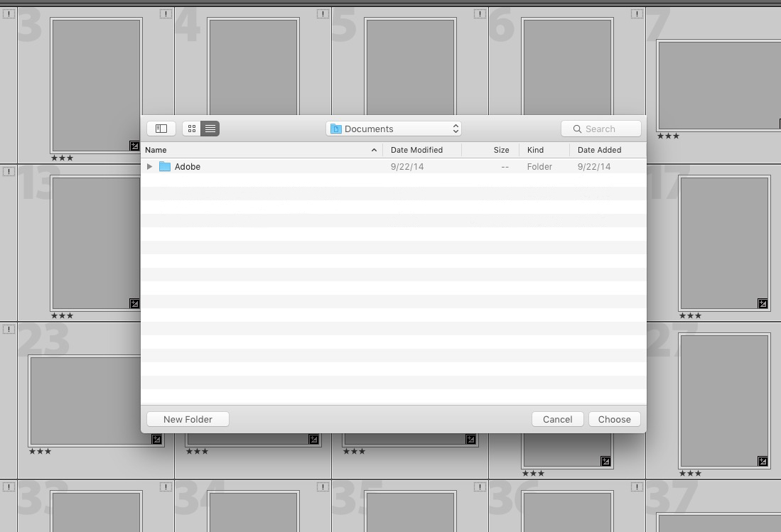The width and height of the screenshot is (781, 532).
Task: Select the Adobe folder name
Action: coord(188,167)
